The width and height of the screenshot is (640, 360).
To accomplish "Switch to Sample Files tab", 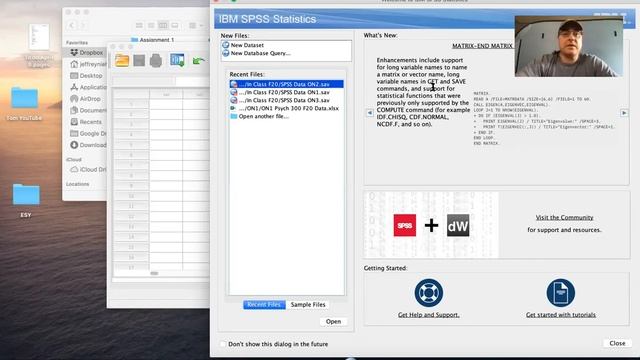I will 308,304.
